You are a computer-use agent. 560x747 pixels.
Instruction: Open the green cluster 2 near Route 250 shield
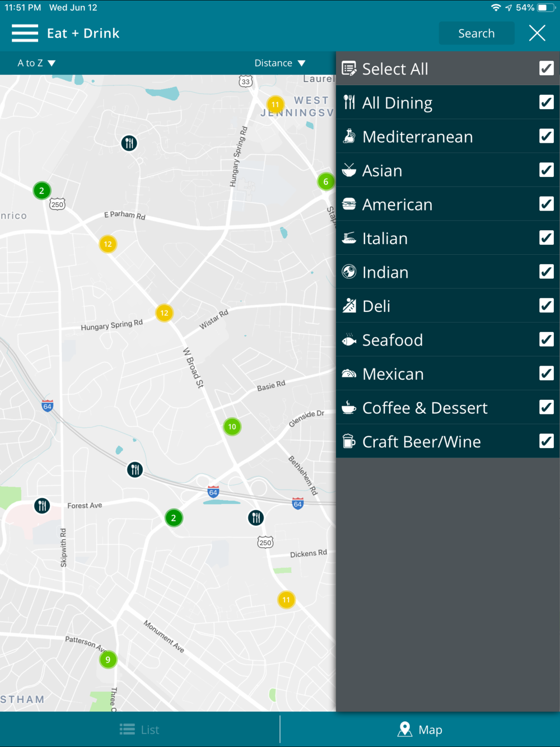coord(41,190)
